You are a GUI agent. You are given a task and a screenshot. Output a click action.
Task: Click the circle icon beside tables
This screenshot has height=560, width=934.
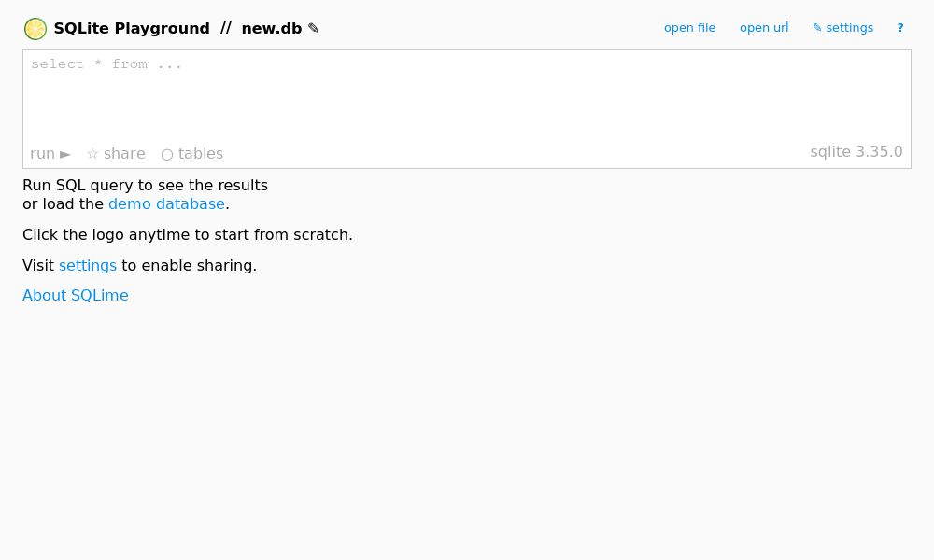pyautogui.click(x=166, y=154)
